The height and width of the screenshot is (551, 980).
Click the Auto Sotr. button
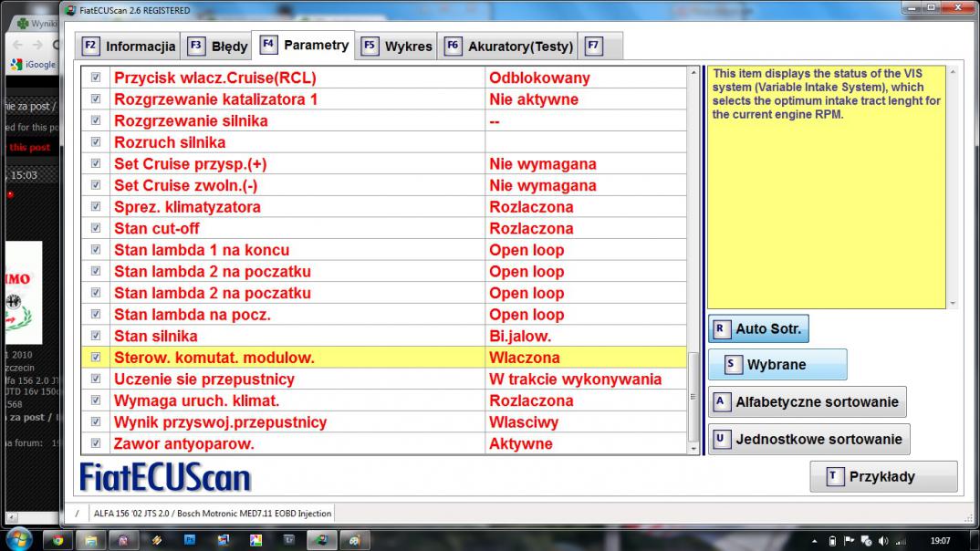759,328
